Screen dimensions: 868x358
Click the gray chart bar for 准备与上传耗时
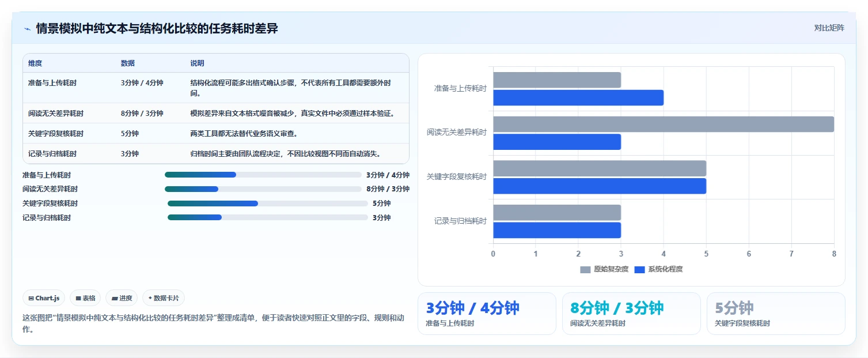557,80
